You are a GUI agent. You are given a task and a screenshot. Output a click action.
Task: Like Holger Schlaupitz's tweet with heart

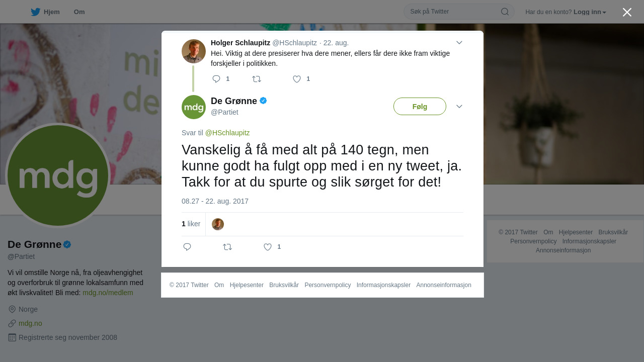click(297, 79)
